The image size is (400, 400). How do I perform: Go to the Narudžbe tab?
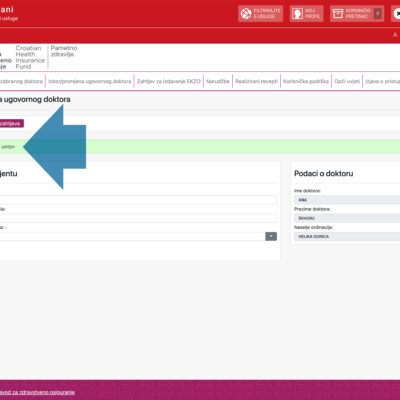click(218, 81)
